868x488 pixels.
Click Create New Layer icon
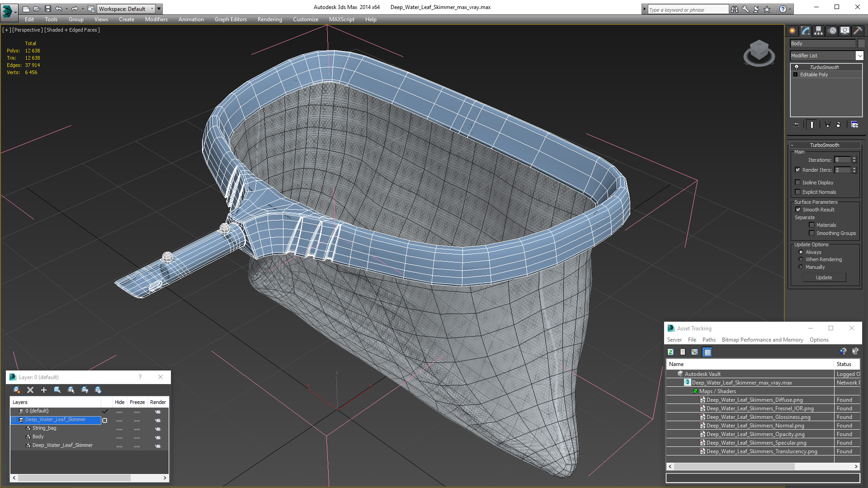[17, 390]
